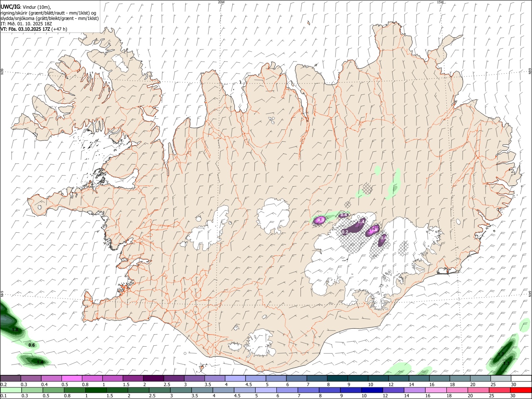Pick the lower legend swatch between 0.5 and 0.8
This screenshot has width=532, height=399.
tap(53, 390)
